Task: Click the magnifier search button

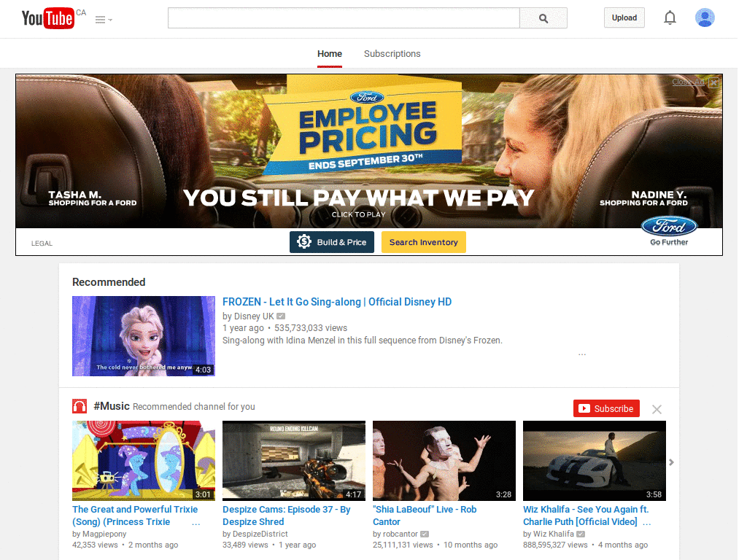Action: pos(543,18)
